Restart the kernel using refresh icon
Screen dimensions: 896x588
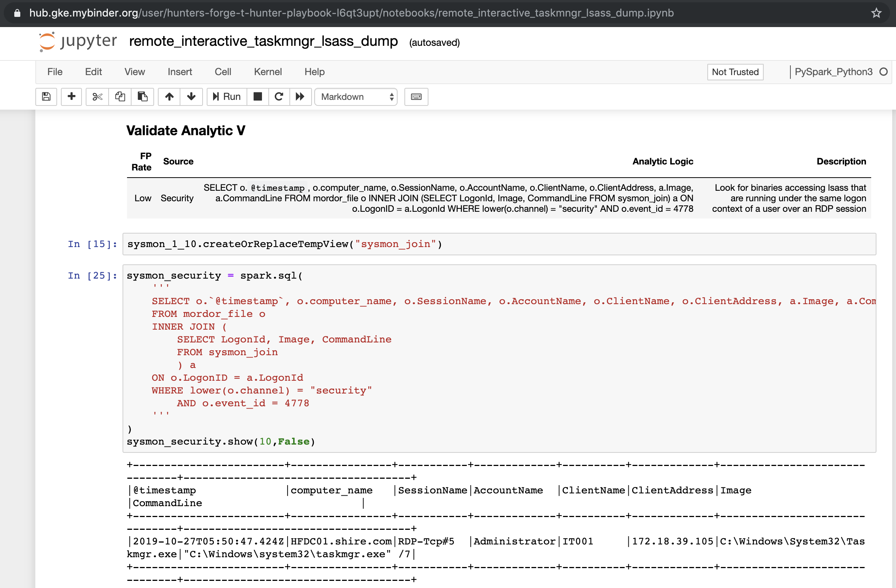coord(279,96)
